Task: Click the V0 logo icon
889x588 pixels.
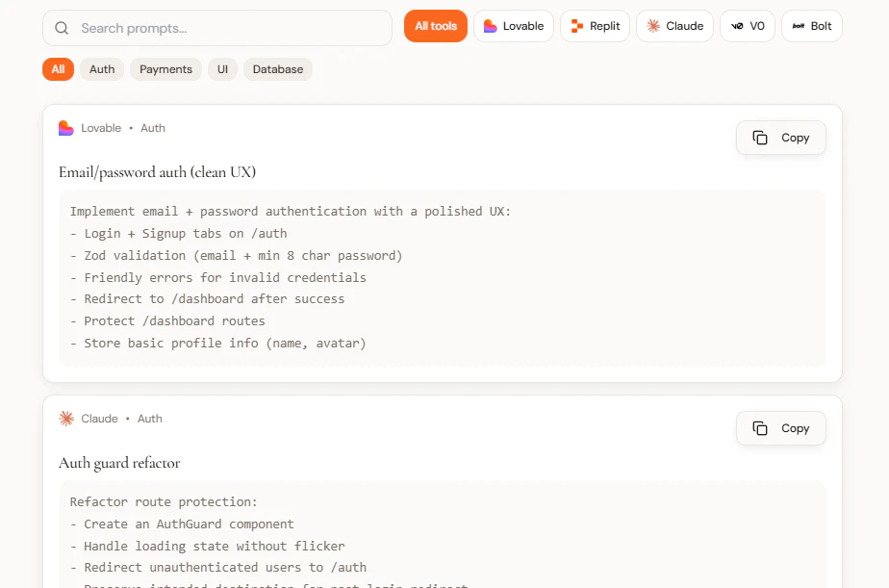Action: pos(736,26)
